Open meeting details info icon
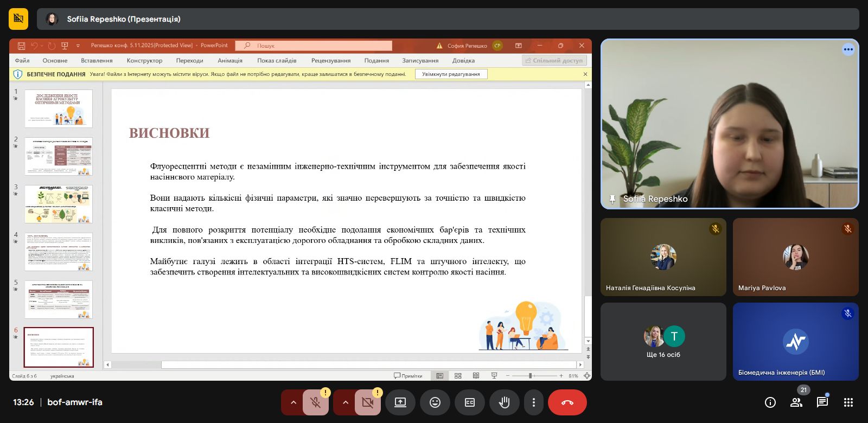 pyautogui.click(x=770, y=402)
